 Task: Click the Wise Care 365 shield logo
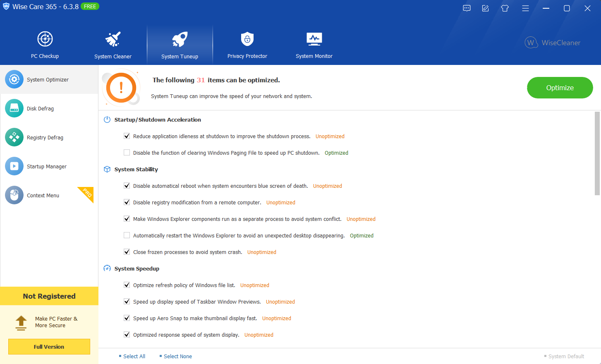click(6, 7)
